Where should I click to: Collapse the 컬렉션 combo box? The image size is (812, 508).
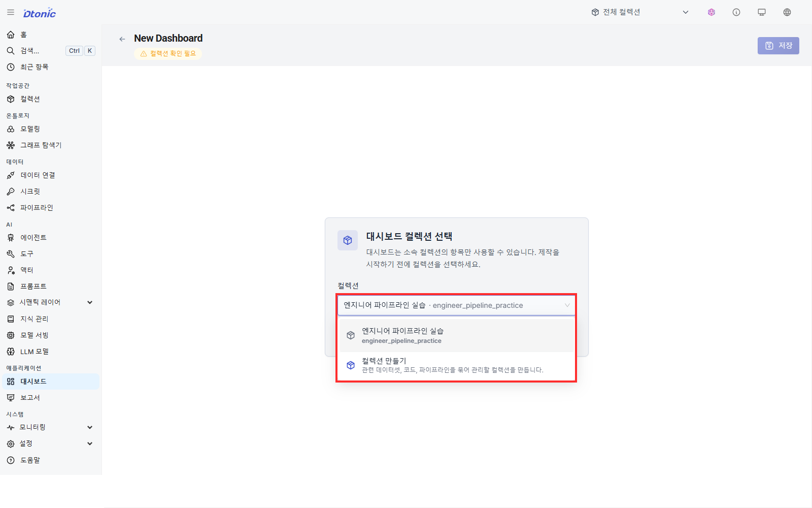(456, 305)
